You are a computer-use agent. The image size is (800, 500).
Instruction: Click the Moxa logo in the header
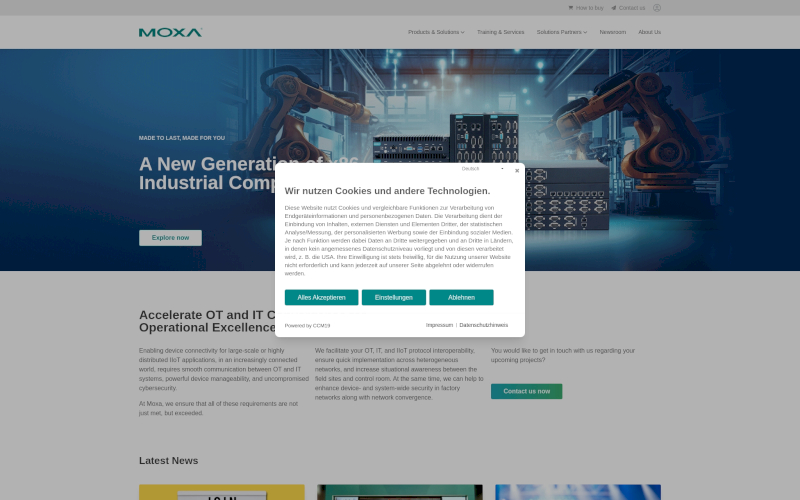coord(170,32)
